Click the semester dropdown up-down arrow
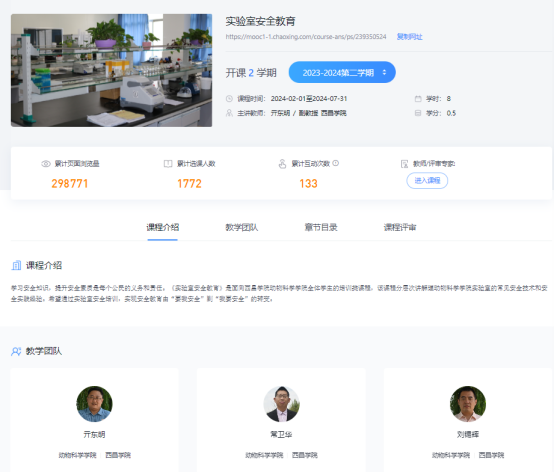Image resolution: width=554 pixels, height=472 pixels. (384, 72)
